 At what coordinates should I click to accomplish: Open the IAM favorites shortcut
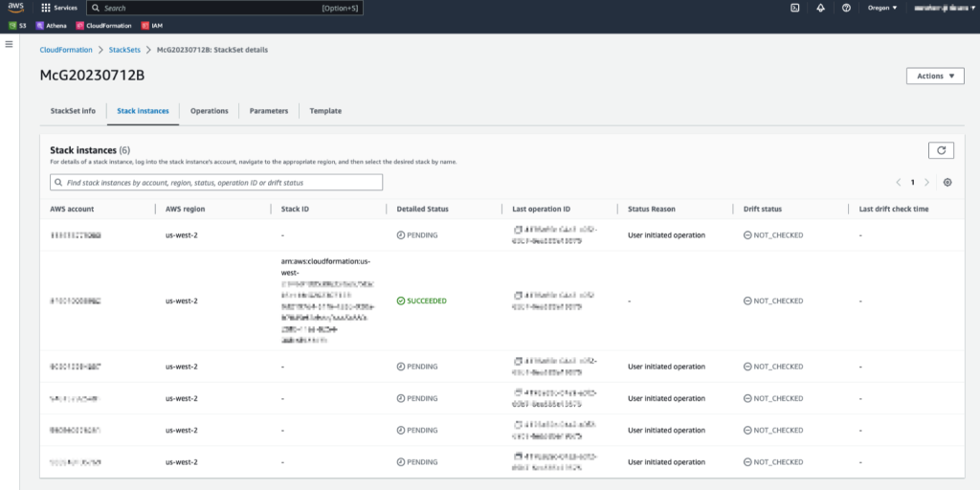point(152,26)
